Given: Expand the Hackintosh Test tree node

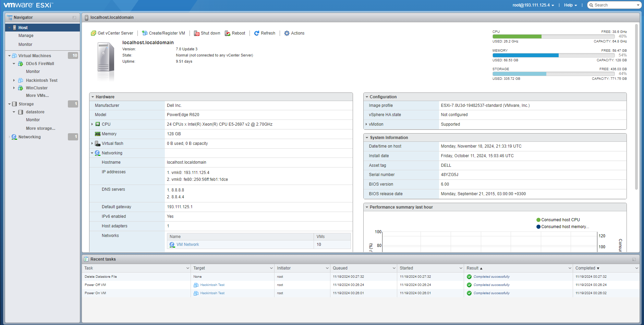Looking at the screenshot, I should pyautogui.click(x=14, y=80).
